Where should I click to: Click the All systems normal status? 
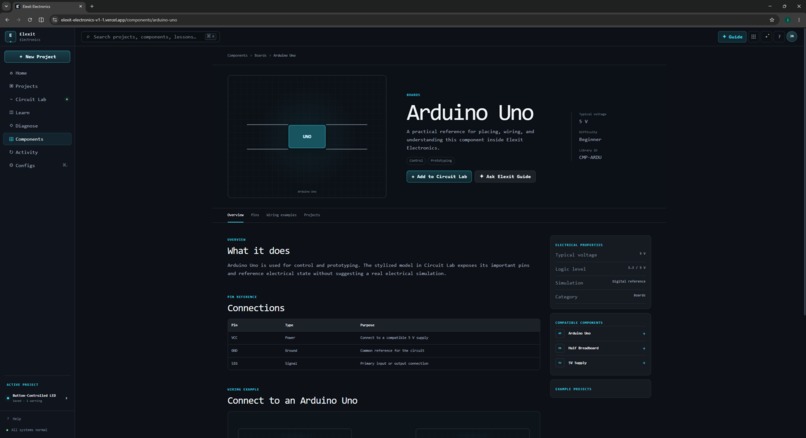(27, 430)
